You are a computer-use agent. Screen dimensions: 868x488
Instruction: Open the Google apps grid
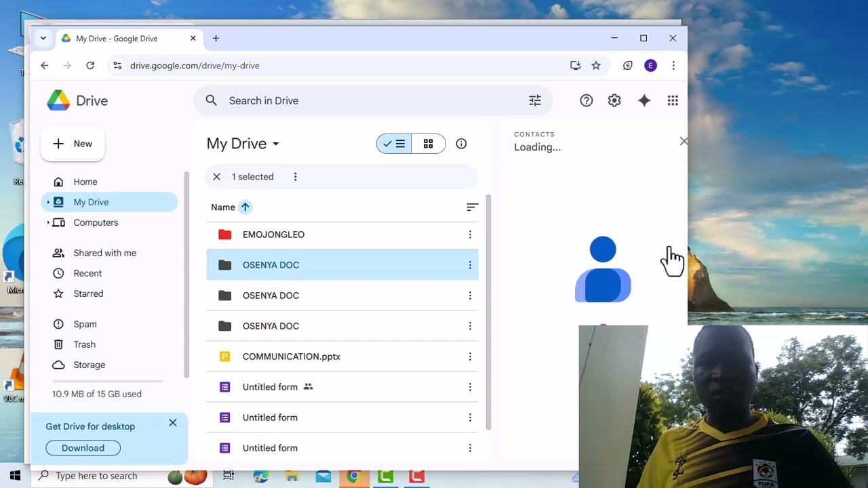(673, 100)
